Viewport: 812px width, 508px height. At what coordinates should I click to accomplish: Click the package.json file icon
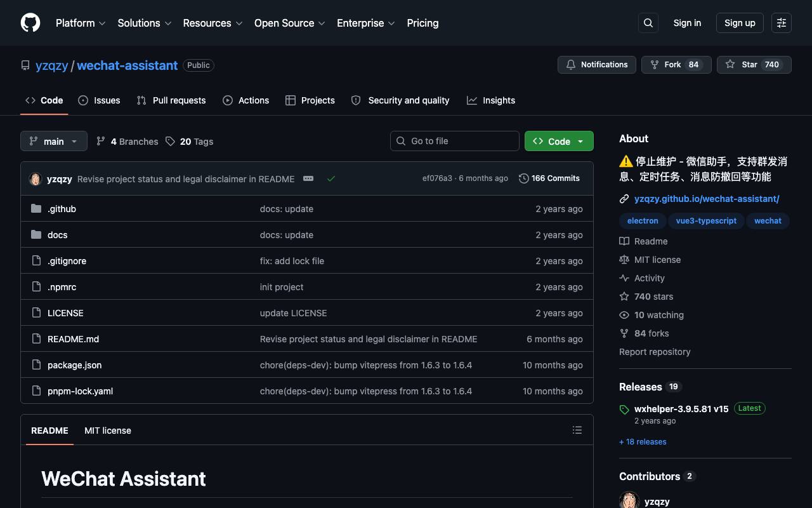coord(36,364)
